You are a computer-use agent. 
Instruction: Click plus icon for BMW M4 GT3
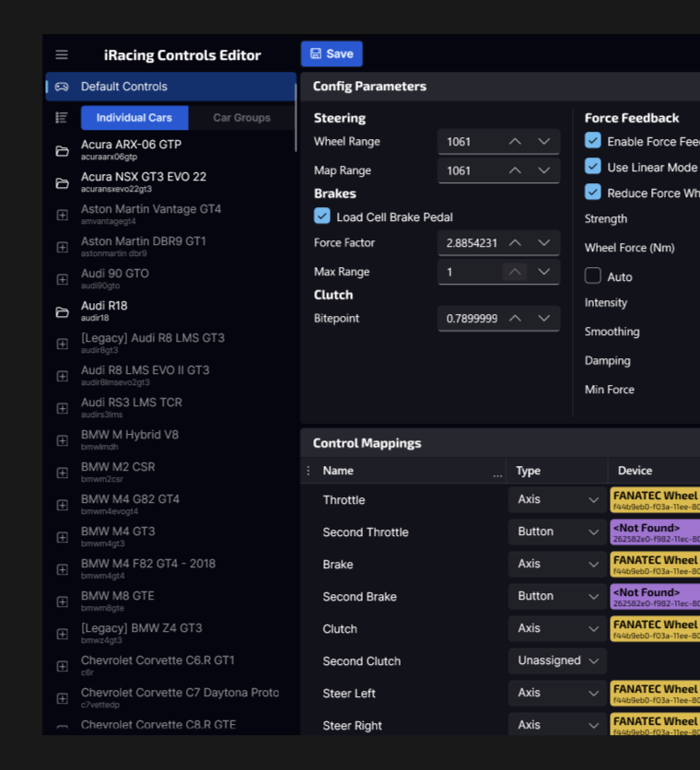[x=62, y=537]
